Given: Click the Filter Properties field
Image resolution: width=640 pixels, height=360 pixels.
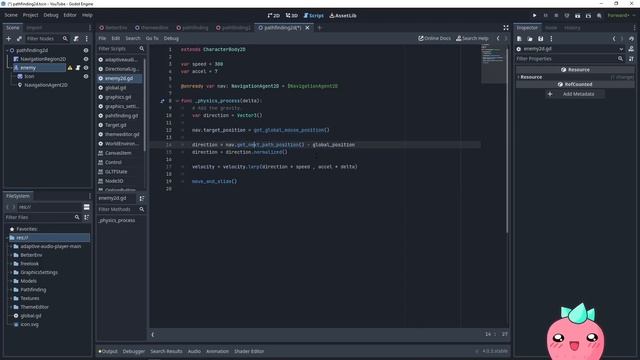Looking at the screenshot, I should [569, 59].
